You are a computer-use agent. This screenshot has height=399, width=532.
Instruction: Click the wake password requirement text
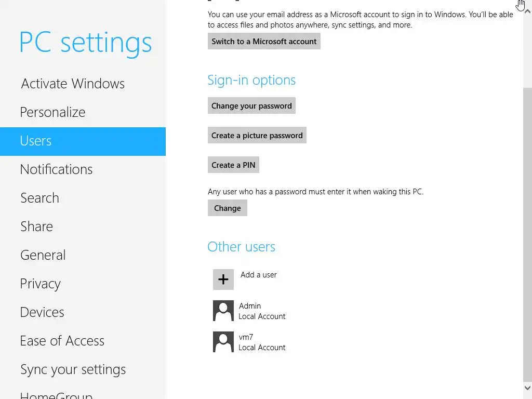[315, 191]
